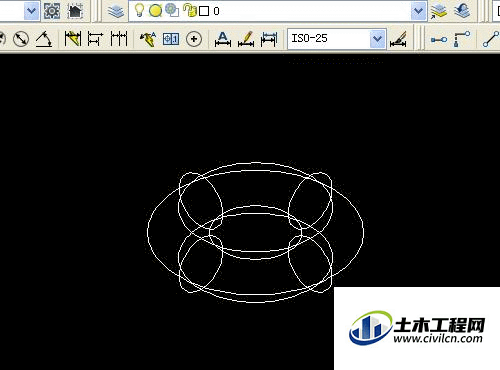
Task: Click Make Object's Layer Current icon
Action: pos(439,11)
